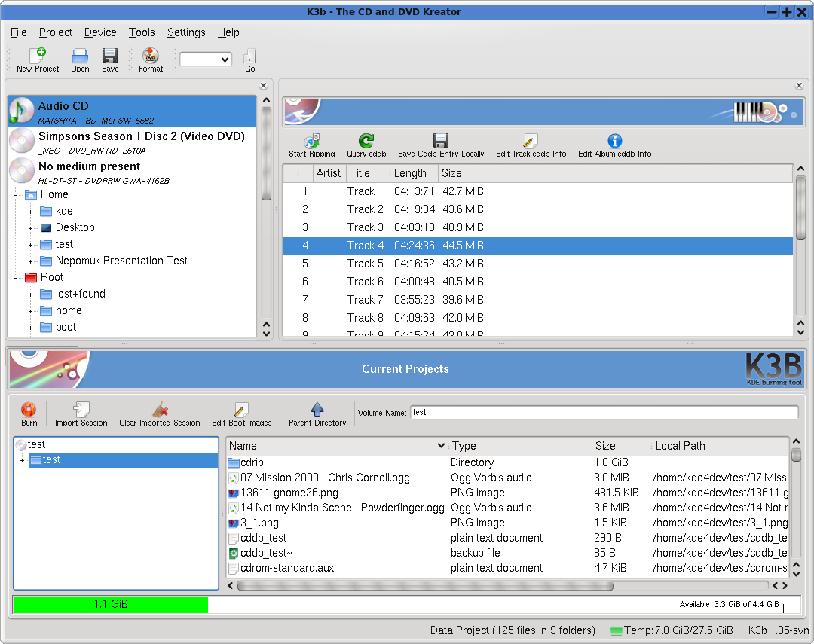The height and width of the screenshot is (644, 814).
Task: Select Simpsons Season 1 Disc 2 DVD
Action: pyautogui.click(x=133, y=142)
